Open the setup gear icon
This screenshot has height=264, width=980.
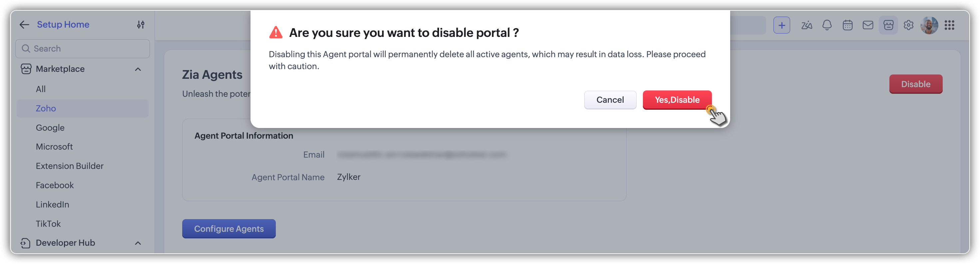point(908,26)
